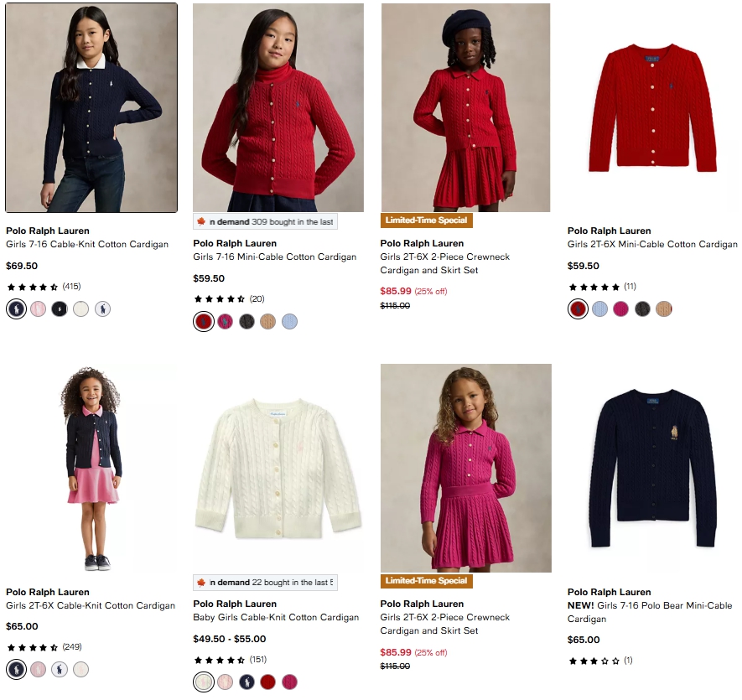Select camel swatch on Girls 7-16 Mini-Cable Cardigan
742x700 pixels.
pyautogui.click(x=267, y=321)
